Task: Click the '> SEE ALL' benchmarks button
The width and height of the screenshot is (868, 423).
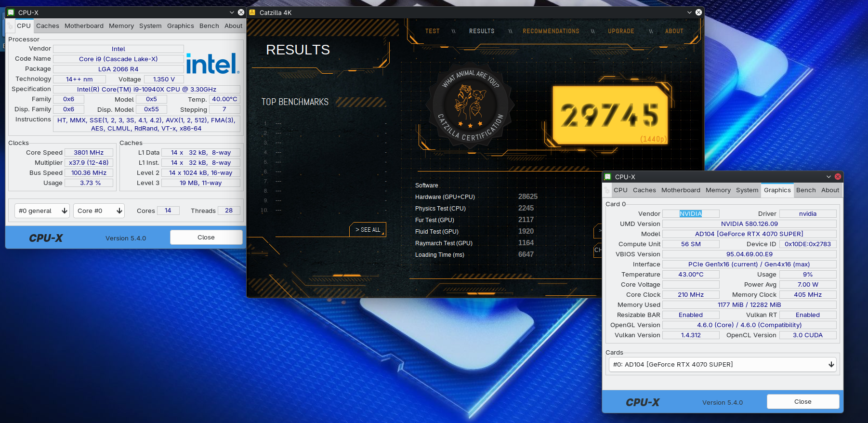Action: point(368,230)
